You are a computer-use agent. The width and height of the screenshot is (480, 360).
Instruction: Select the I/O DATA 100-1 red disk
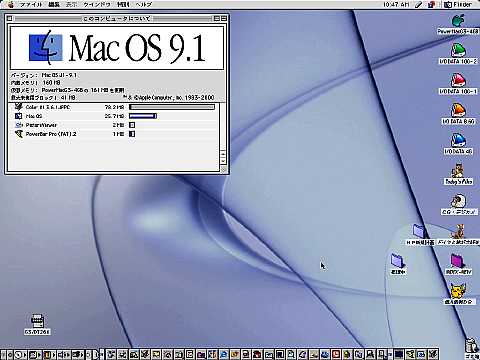point(458,80)
